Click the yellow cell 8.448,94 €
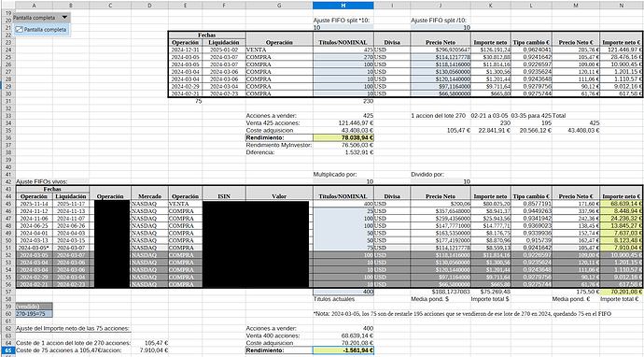The height and width of the screenshot is (357, 644). click(622, 211)
